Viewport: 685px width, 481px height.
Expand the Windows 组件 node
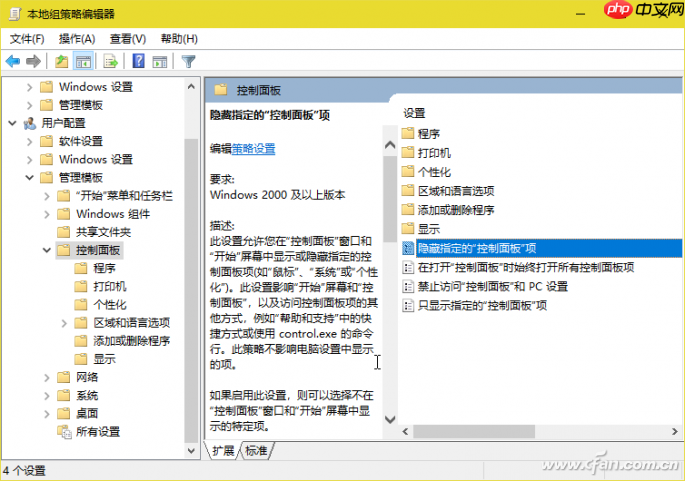(47, 214)
